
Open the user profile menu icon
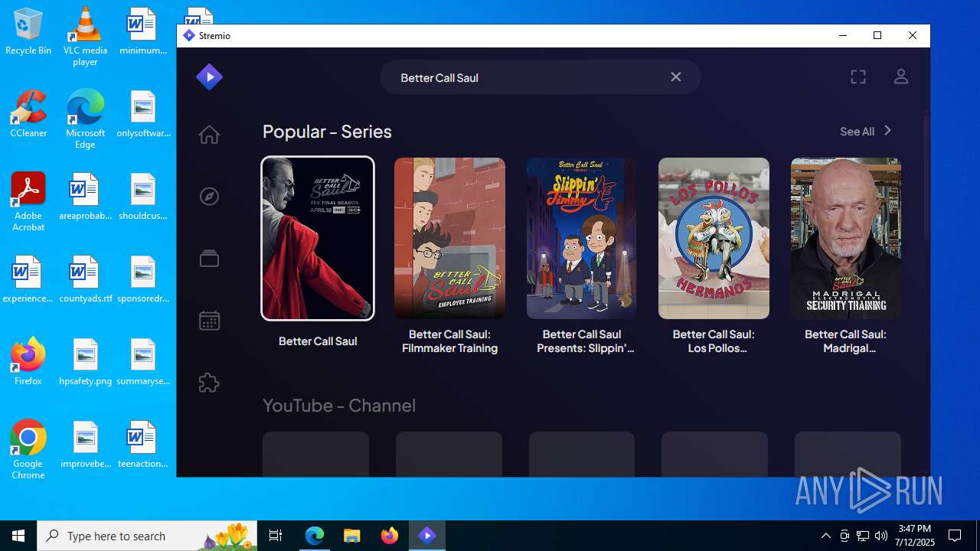[x=901, y=77]
